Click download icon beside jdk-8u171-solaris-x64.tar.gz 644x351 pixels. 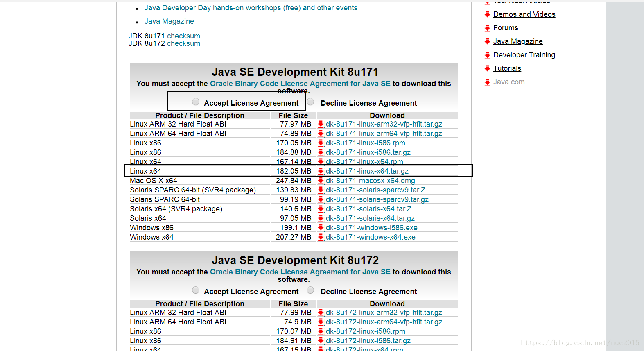pyautogui.click(x=321, y=218)
